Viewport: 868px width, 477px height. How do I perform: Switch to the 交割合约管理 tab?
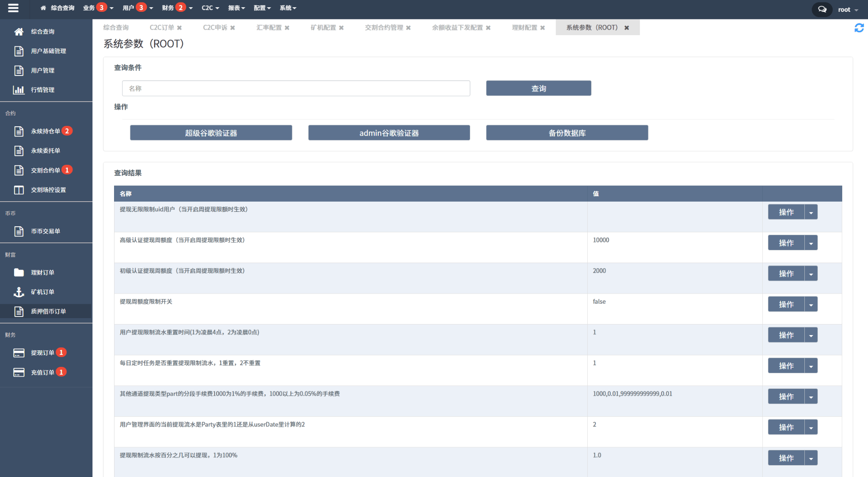tap(384, 28)
